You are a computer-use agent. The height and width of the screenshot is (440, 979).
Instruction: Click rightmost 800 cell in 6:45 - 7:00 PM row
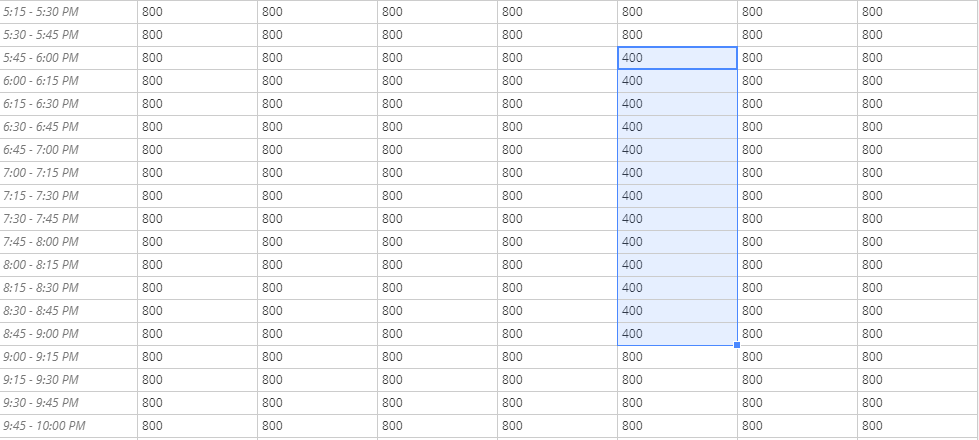pos(918,150)
